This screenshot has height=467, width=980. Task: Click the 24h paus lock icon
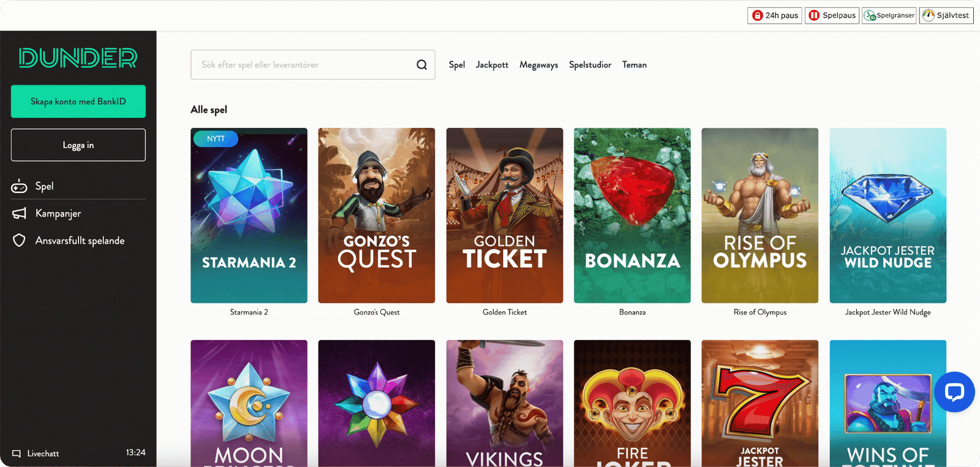click(x=758, y=15)
